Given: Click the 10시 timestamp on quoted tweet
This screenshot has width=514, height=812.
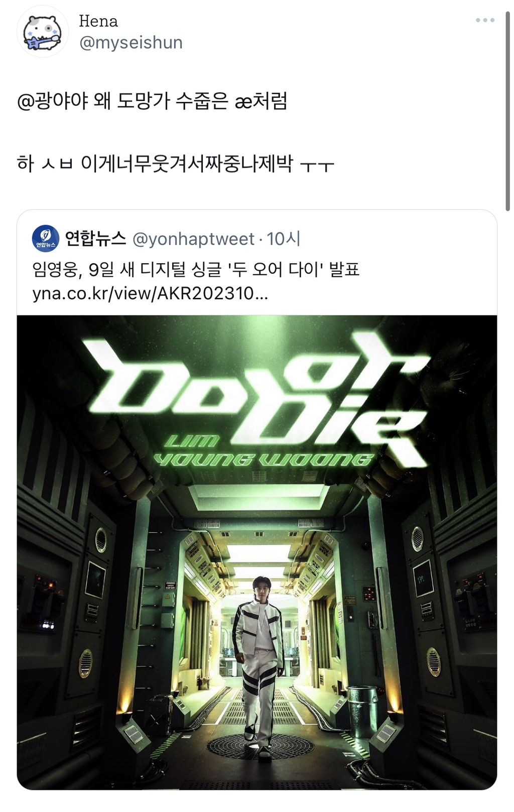Looking at the screenshot, I should (284, 239).
